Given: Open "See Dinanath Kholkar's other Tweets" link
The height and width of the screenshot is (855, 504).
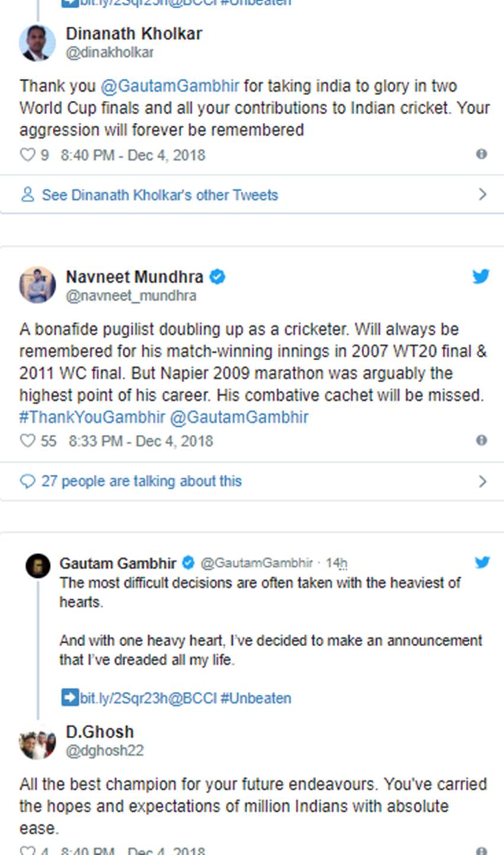Looking at the screenshot, I should [160, 195].
